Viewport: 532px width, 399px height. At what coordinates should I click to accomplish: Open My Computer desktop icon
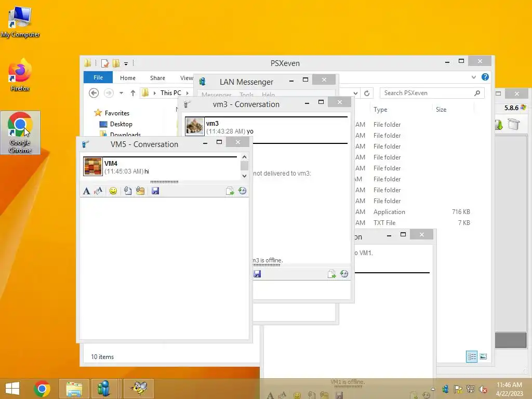click(x=20, y=22)
